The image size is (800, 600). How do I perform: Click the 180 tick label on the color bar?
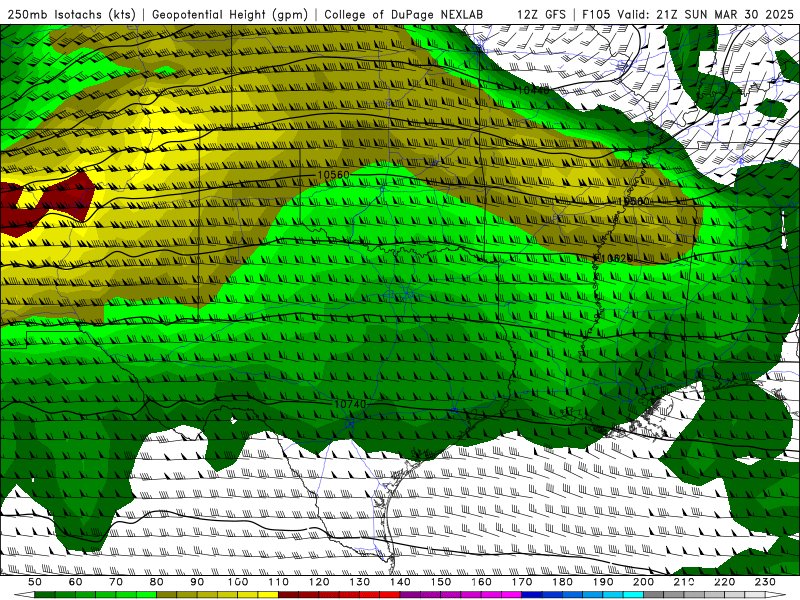coord(562,582)
